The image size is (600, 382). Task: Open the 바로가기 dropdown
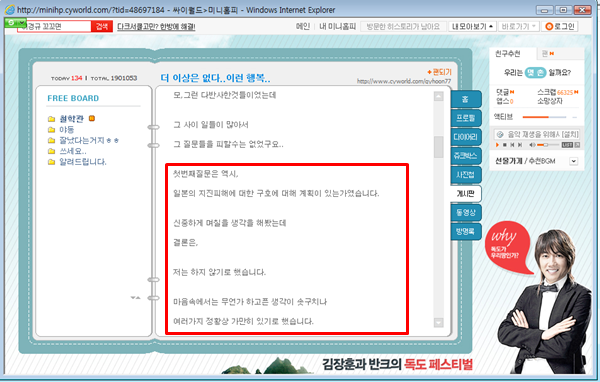point(518,26)
